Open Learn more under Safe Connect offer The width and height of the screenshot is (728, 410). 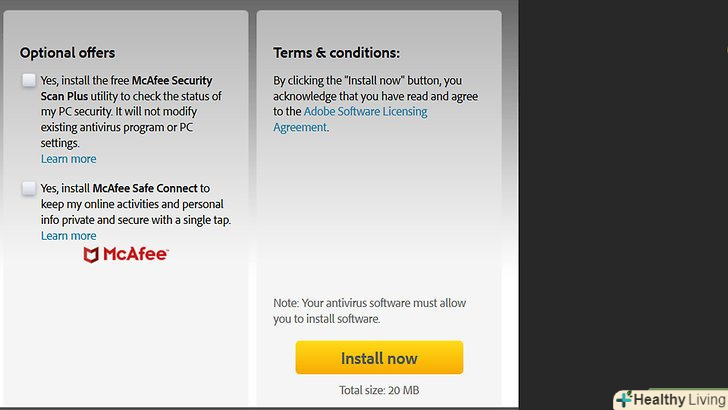[x=69, y=236]
